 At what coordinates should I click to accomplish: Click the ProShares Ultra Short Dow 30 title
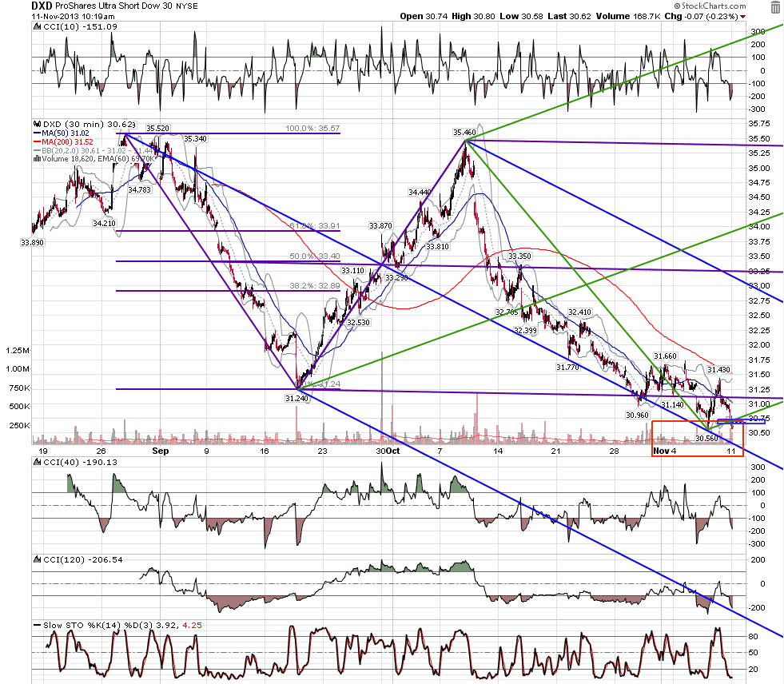click(x=113, y=6)
